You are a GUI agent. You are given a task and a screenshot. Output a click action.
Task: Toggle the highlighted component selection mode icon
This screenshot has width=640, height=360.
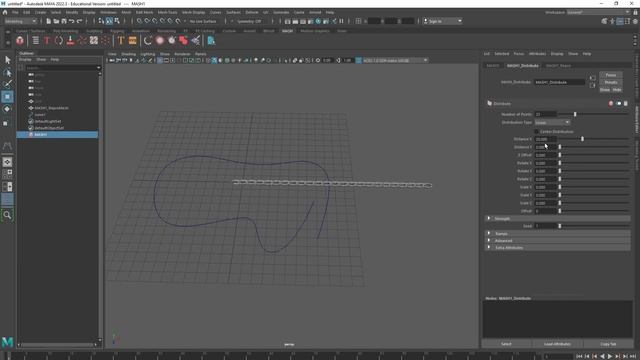pyautogui.click(x=109, y=21)
